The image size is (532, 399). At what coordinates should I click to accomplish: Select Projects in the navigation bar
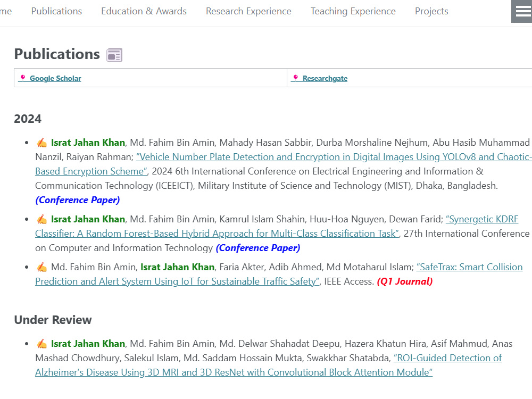click(x=431, y=11)
